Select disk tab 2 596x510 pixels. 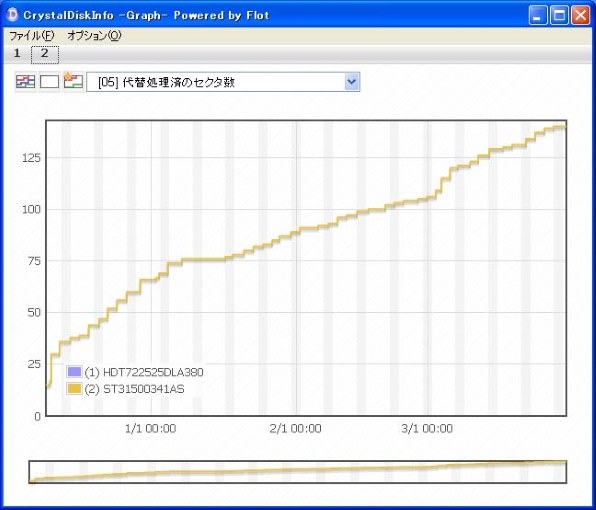(x=45, y=54)
